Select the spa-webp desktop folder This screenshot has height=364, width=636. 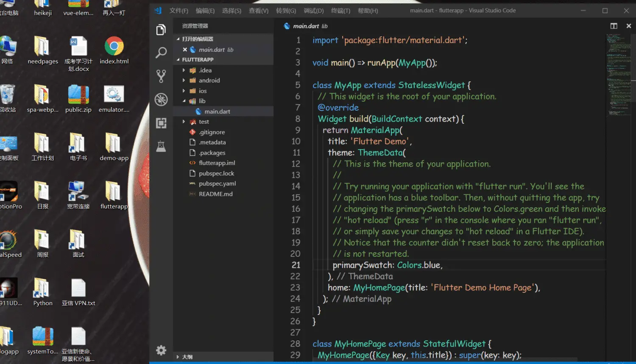tap(43, 99)
